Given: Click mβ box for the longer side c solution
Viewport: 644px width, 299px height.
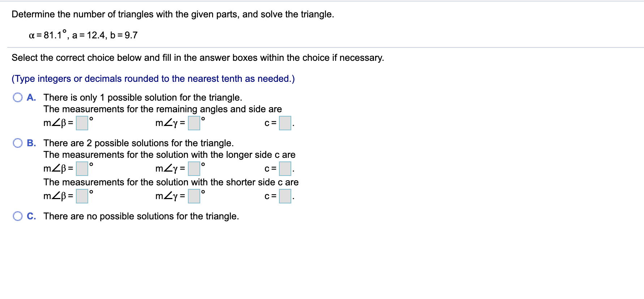Looking at the screenshot, I should tap(82, 168).
